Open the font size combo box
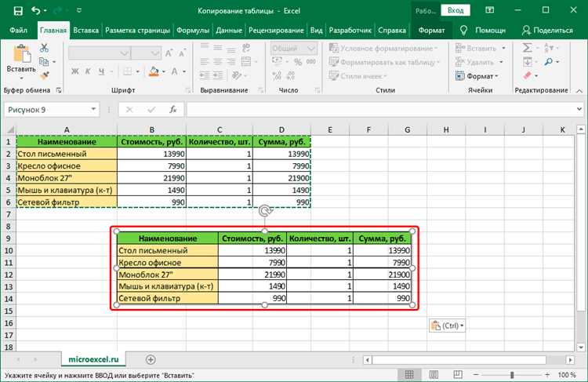Screen dimensions: 588x382 pos(147,53)
